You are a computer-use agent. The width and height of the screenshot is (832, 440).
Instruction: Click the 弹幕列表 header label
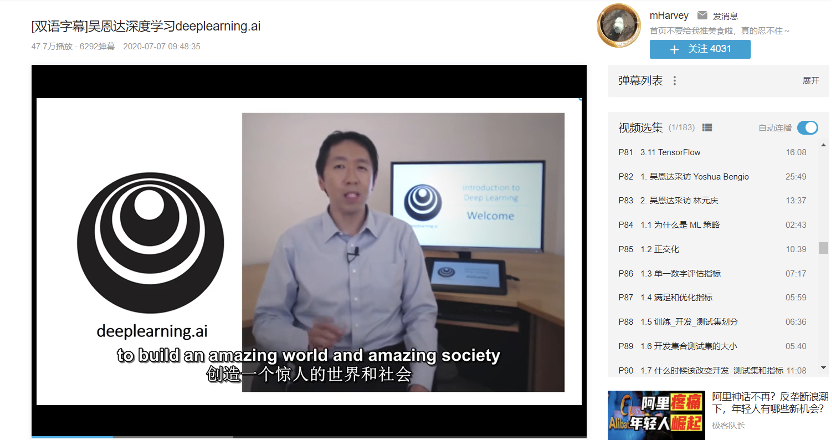[640, 81]
